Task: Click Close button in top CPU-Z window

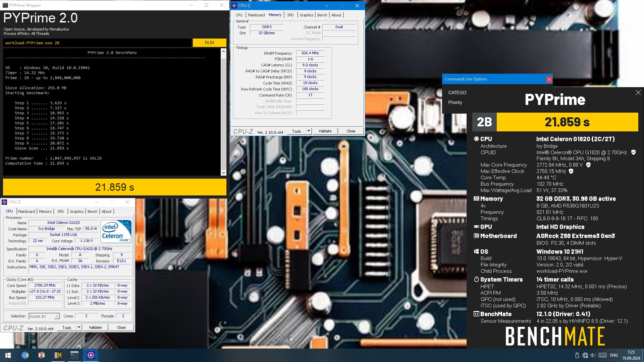Action: point(351,131)
